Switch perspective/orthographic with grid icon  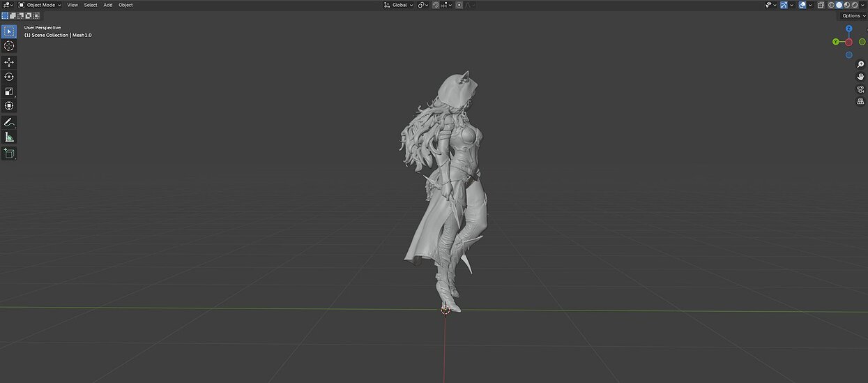860,102
